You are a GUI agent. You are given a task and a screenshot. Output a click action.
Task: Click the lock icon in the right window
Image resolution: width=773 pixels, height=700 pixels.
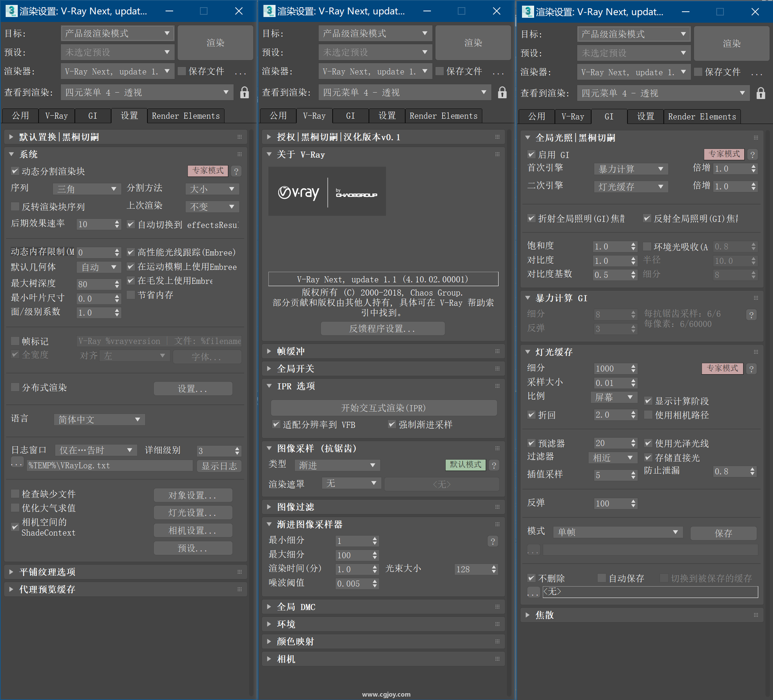[761, 93]
